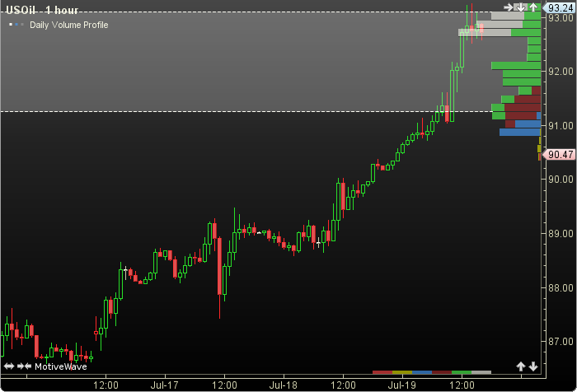Image resolution: width=577 pixels, height=392 pixels.
Task: Select the 93.24 price marker
Action: point(558,7)
